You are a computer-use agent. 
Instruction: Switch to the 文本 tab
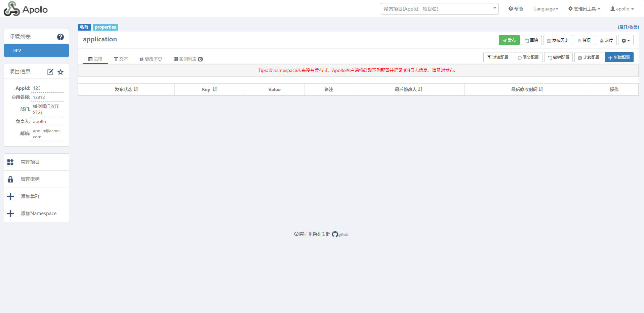point(121,59)
